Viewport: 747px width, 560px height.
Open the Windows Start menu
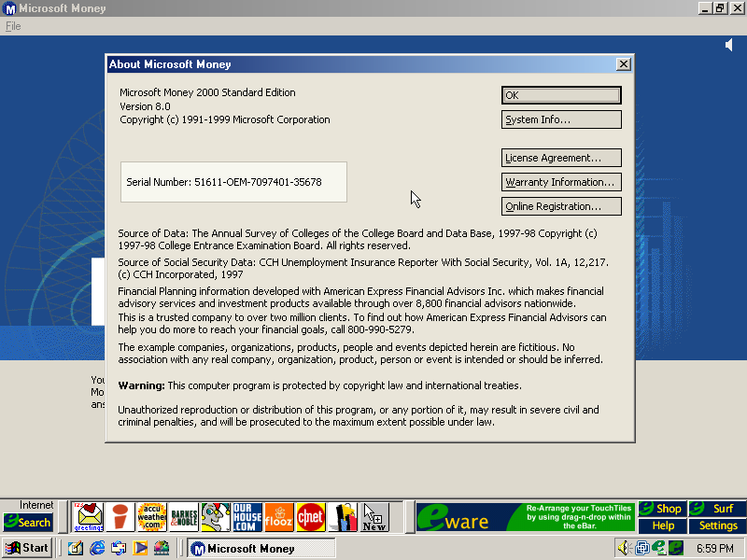[28, 548]
